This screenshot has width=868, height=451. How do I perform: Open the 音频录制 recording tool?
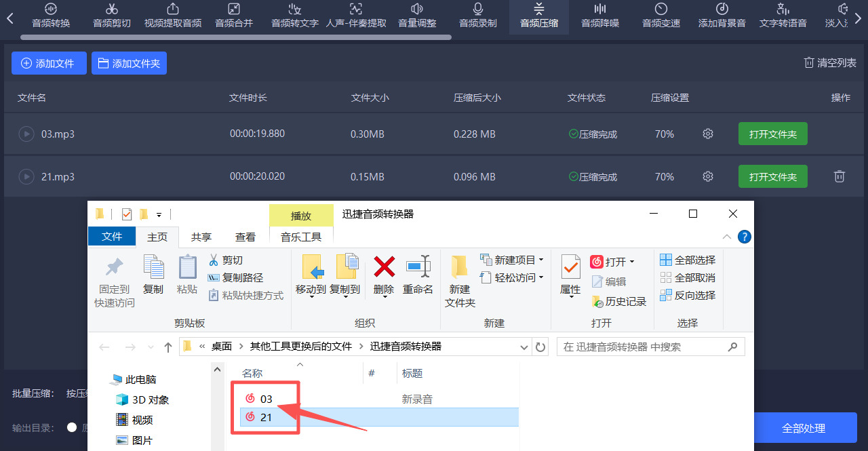pyautogui.click(x=478, y=16)
